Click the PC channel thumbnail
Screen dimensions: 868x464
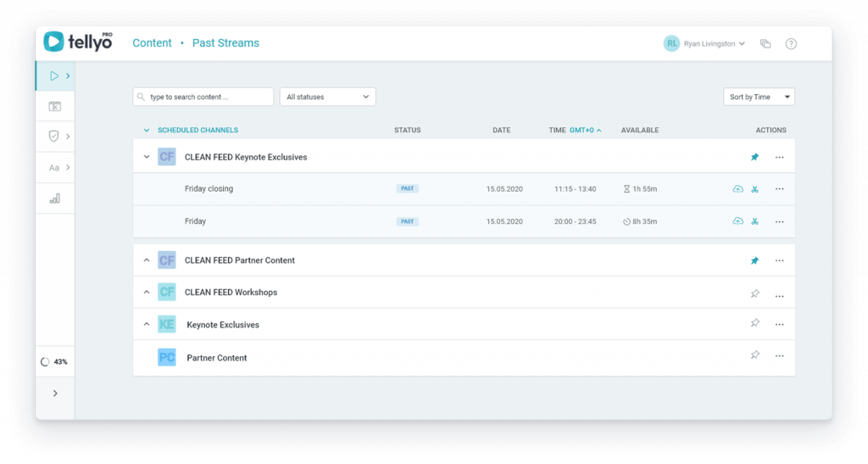point(167,357)
